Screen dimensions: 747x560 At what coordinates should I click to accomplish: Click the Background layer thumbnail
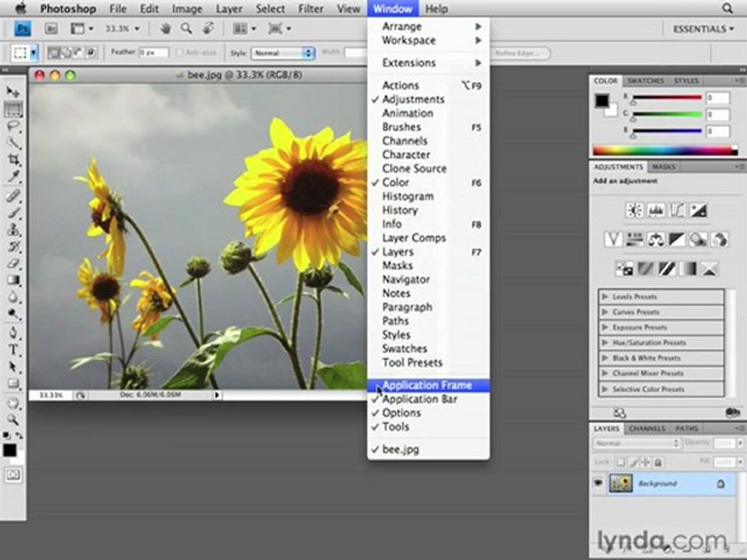point(621,484)
